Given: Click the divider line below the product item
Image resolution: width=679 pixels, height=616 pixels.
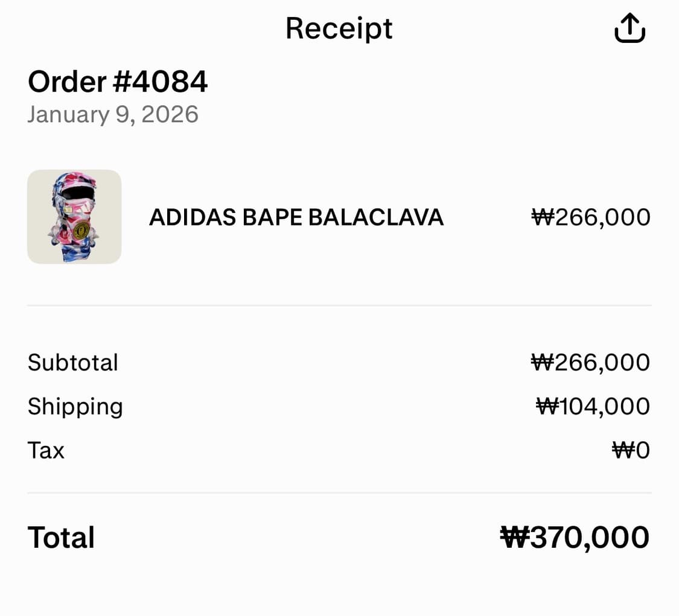Looking at the screenshot, I should (339, 306).
